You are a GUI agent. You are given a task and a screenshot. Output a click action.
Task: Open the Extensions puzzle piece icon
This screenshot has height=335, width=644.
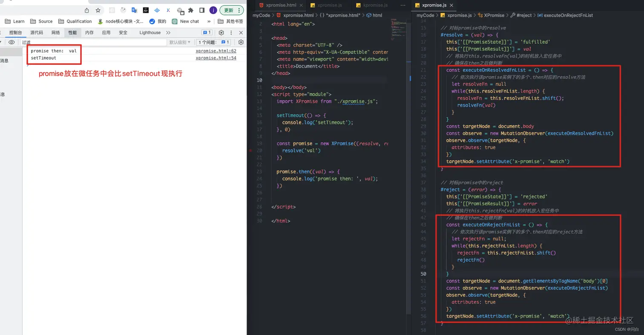(x=191, y=10)
